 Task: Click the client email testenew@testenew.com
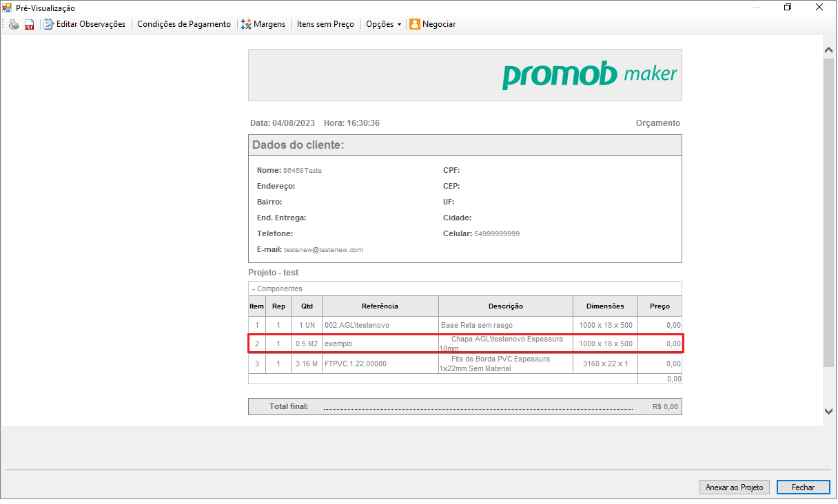[323, 250]
